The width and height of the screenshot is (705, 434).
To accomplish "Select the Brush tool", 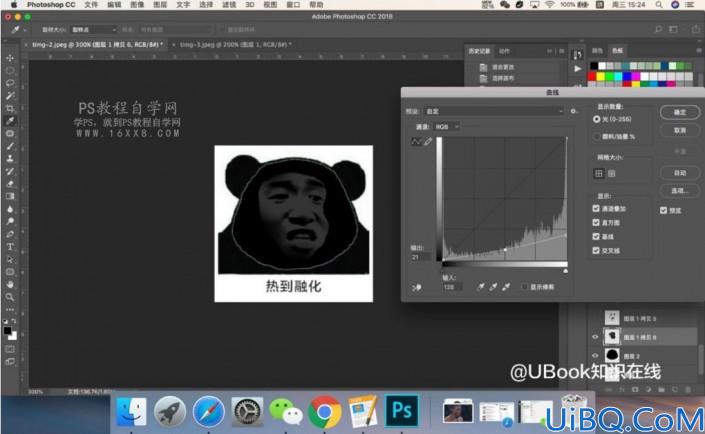I will pyautogui.click(x=10, y=146).
